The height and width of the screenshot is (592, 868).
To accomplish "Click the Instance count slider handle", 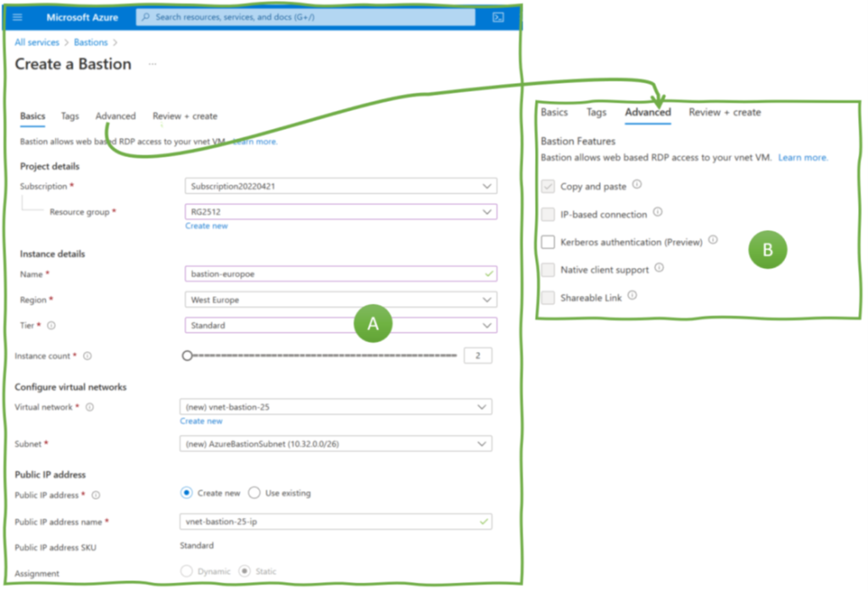I will (187, 355).
